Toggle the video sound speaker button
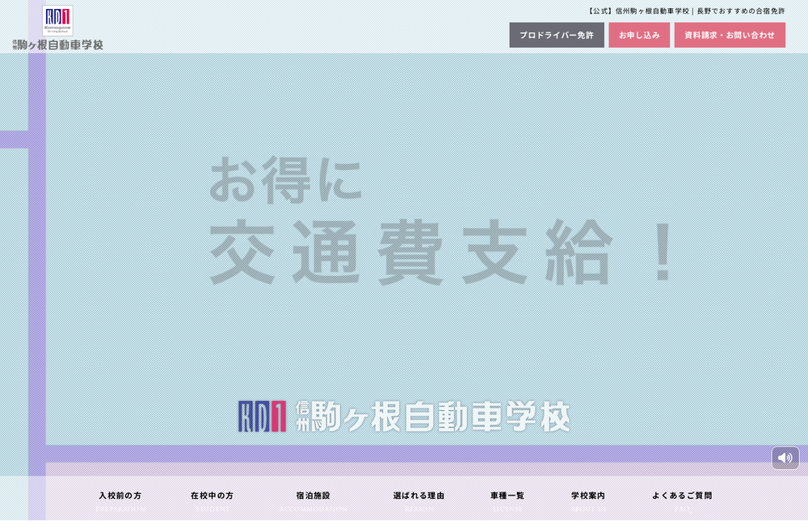 785,458
